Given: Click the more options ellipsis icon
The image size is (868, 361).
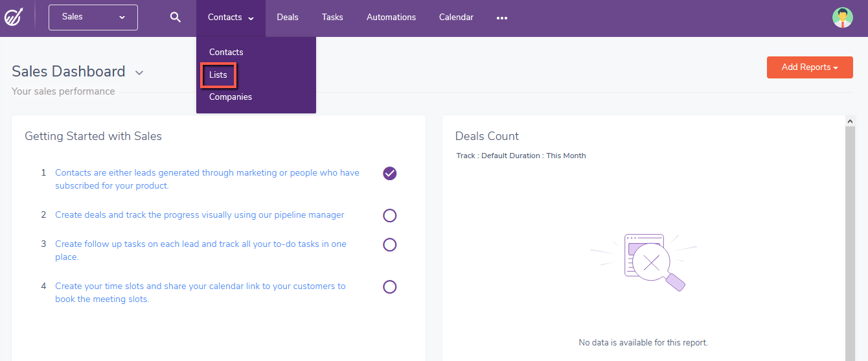Looking at the screenshot, I should 502,18.
